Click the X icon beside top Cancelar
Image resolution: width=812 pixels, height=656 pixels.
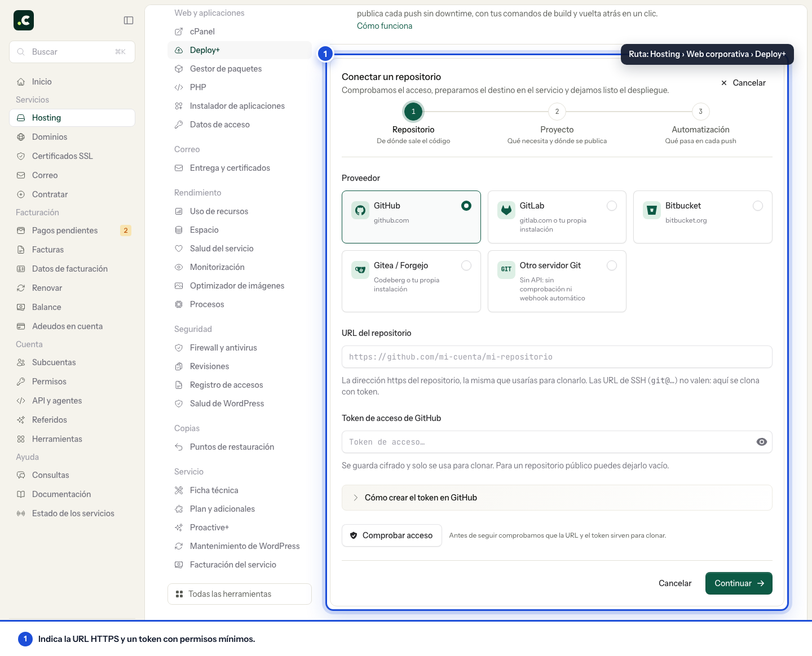[x=724, y=83]
